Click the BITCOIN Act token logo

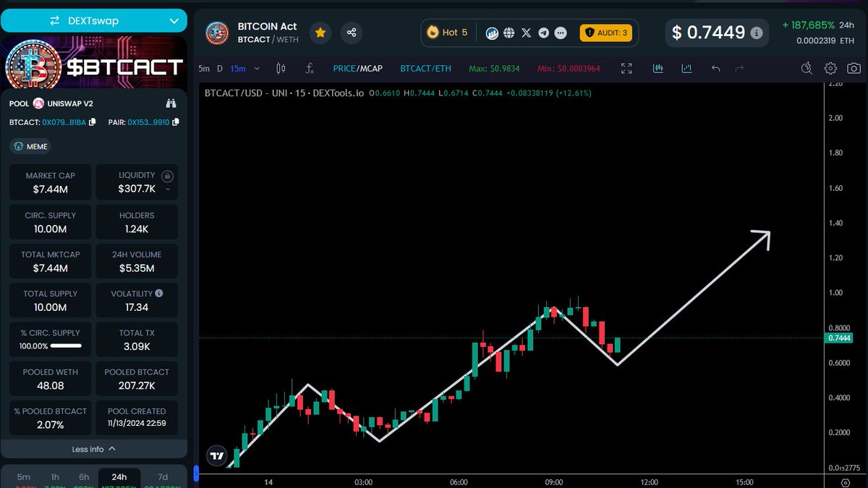pos(217,33)
